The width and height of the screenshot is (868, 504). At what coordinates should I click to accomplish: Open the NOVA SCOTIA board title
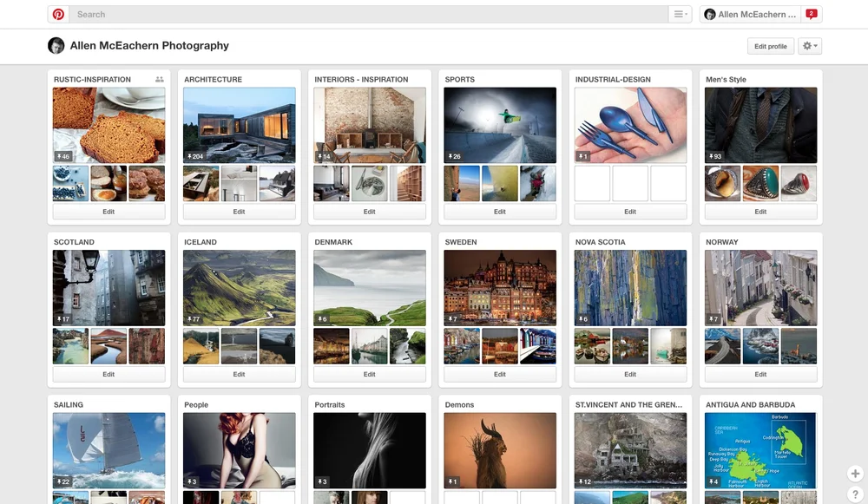(x=600, y=242)
